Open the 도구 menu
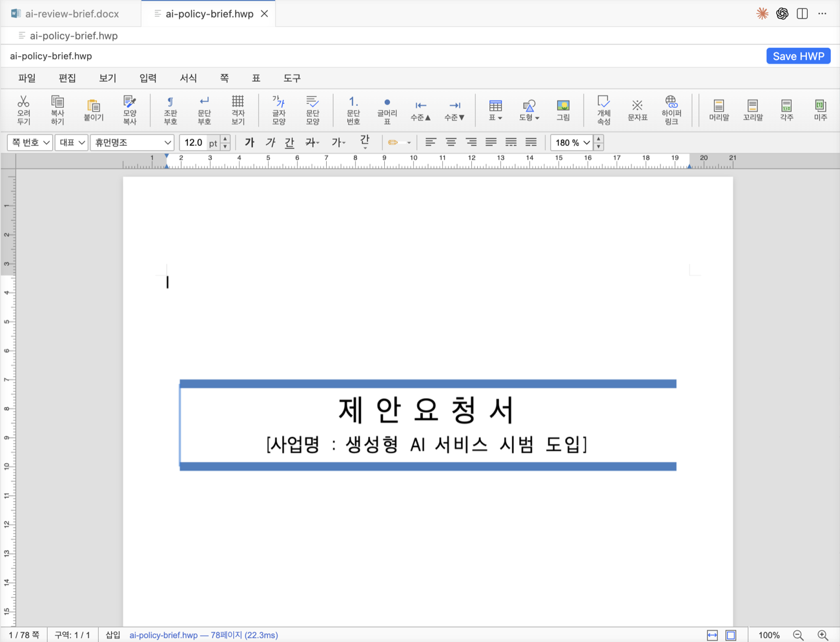This screenshot has height=642, width=840. [x=292, y=78]
